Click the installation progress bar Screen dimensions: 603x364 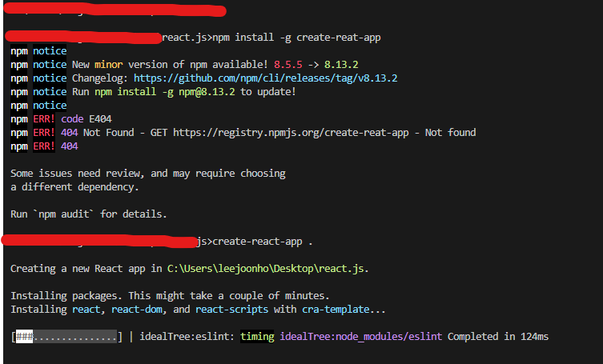click(x=66, y=337)
